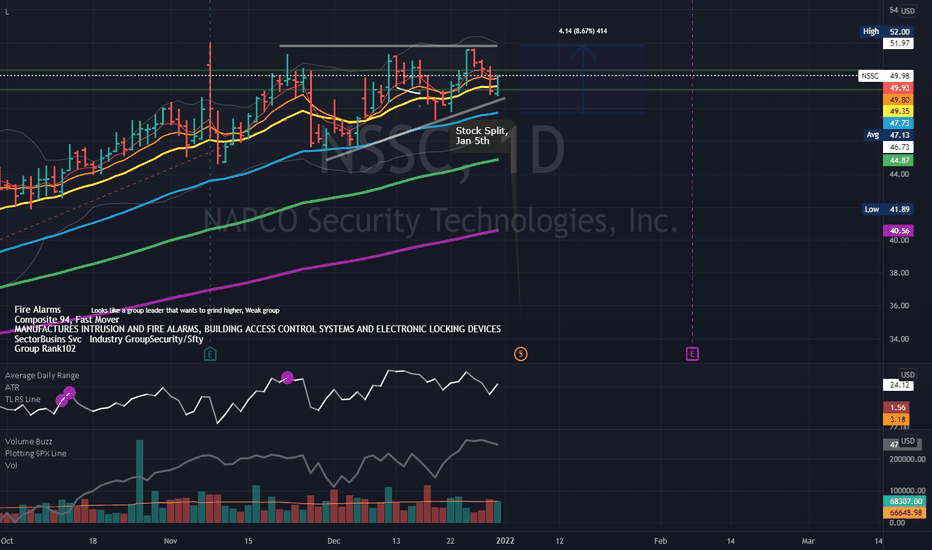Click the 36.00 price scale label
The width and height of the screenshot is (932, 550).
pyautogui.click(x=899, y=306)
